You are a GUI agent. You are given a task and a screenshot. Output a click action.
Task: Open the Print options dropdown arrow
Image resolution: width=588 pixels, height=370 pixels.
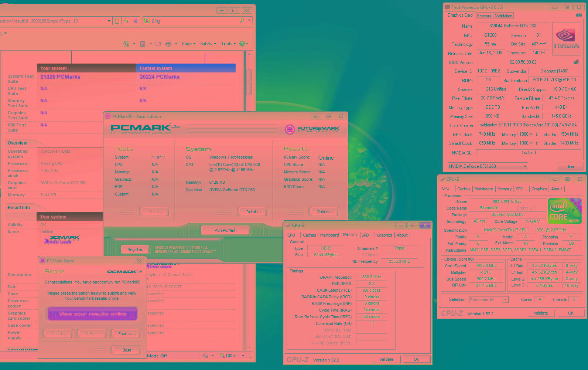(x=176, y=44)
